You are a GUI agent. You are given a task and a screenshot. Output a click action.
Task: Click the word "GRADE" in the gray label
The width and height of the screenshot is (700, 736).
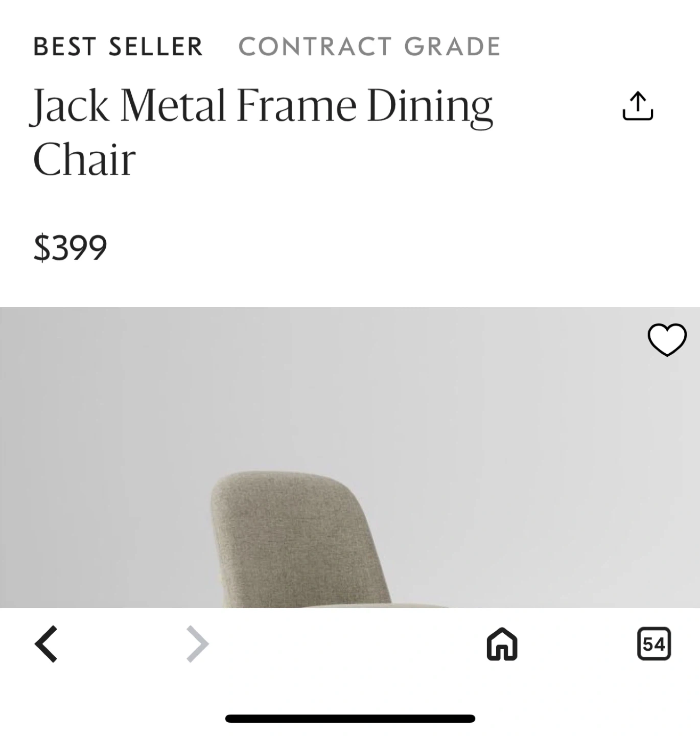coord(452,47)
